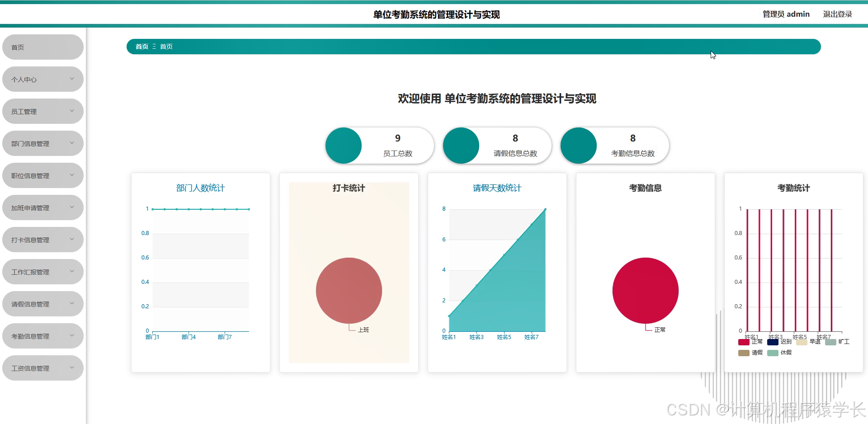Select the 上班 pie slice in 打卡统计
Image resolution: width=868 pixels, height=424 pixels.
point(349,290)
